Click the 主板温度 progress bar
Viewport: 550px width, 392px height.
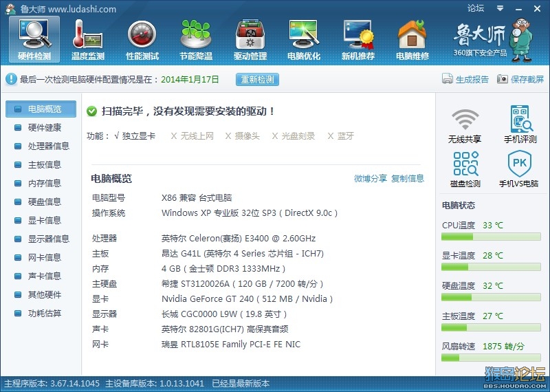point(491,327)
